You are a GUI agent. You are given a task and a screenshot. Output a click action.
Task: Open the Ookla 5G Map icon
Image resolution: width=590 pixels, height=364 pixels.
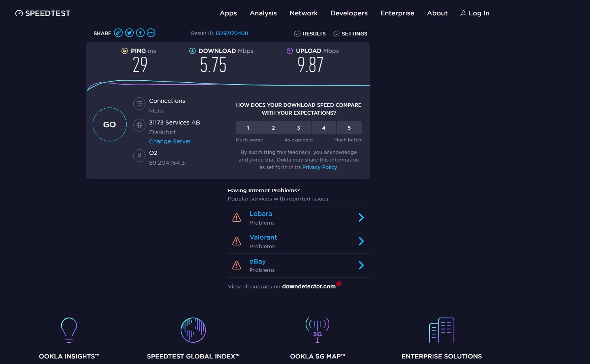(317, 330)
